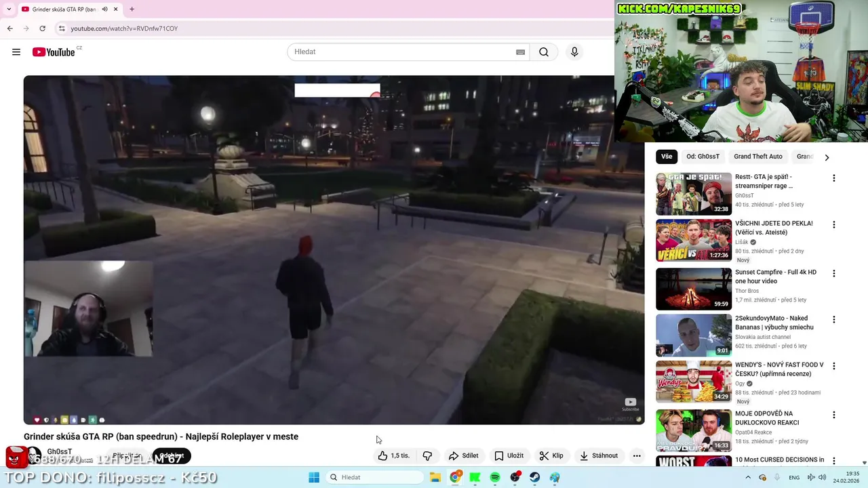Open options menu for Sunset Campfire video
Image resolution: width=868 pixels, height=488 pixels.
(x=834, y=273)
